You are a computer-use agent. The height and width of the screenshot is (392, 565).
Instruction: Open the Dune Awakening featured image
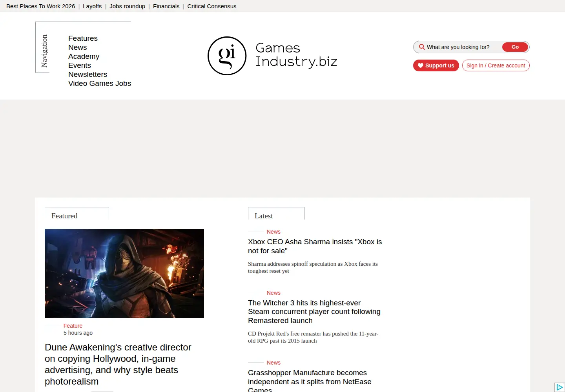tap(124, 274)
